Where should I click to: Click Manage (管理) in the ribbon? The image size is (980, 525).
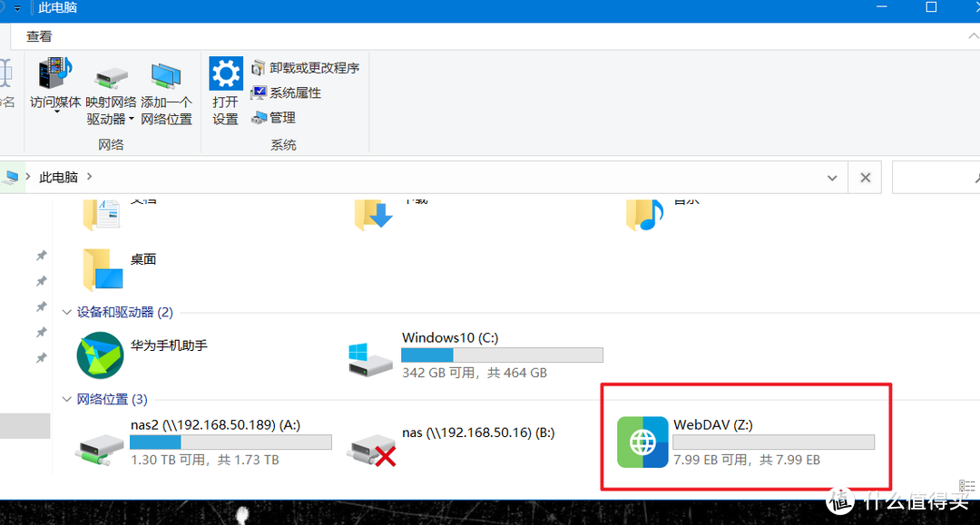tap(273, 117)
